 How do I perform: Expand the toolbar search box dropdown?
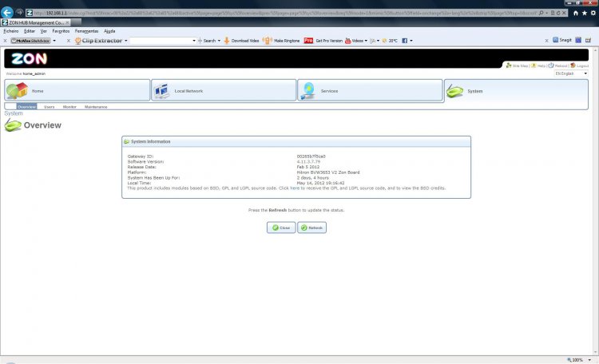pos(194,41)
